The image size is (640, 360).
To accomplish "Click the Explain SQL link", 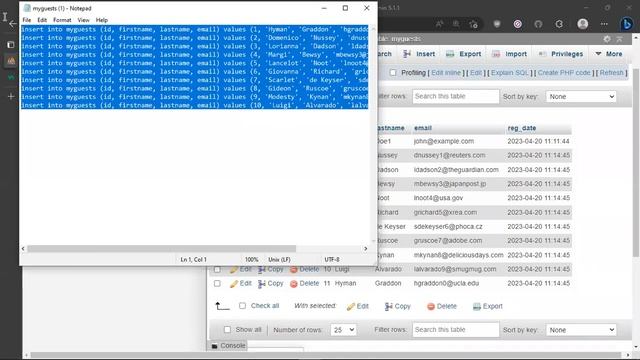I will [x=509, y=73].
